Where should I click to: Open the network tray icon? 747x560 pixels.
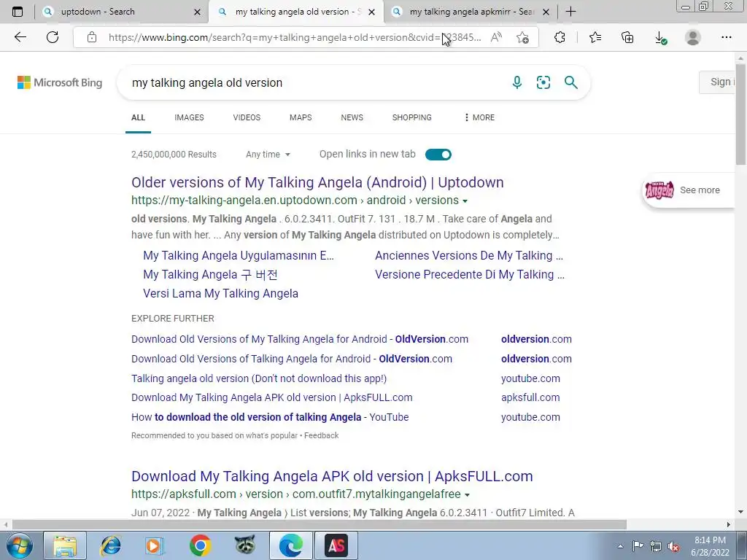(656, 547)
